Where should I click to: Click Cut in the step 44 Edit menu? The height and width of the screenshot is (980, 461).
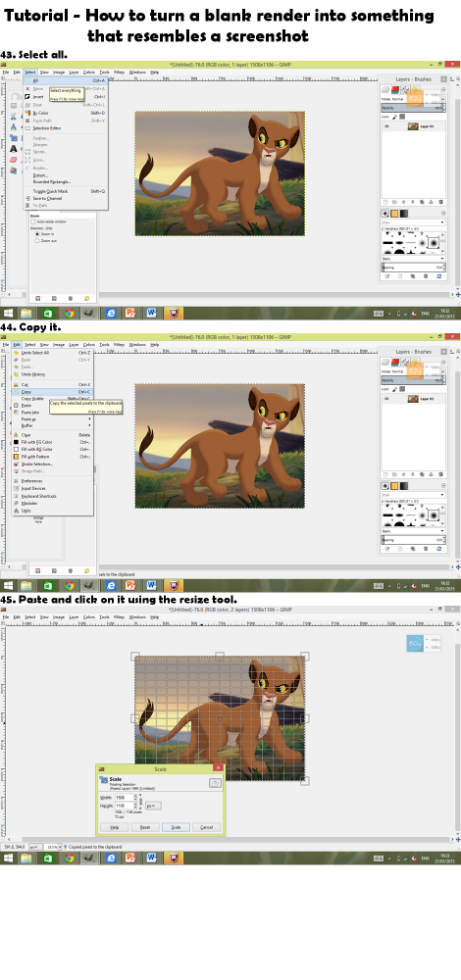tap(52, 384)
